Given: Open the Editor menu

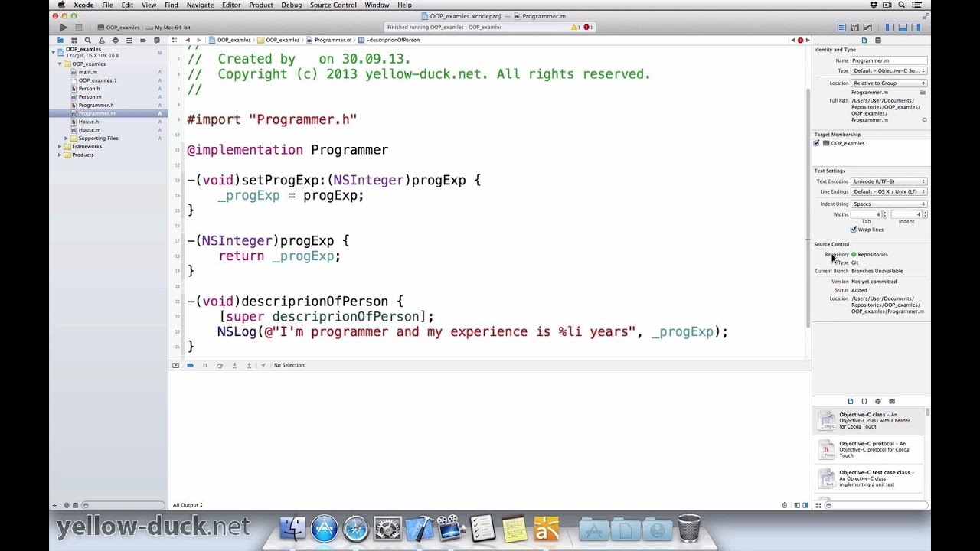Looking at the screenshot, I should (x=231, y=5).
